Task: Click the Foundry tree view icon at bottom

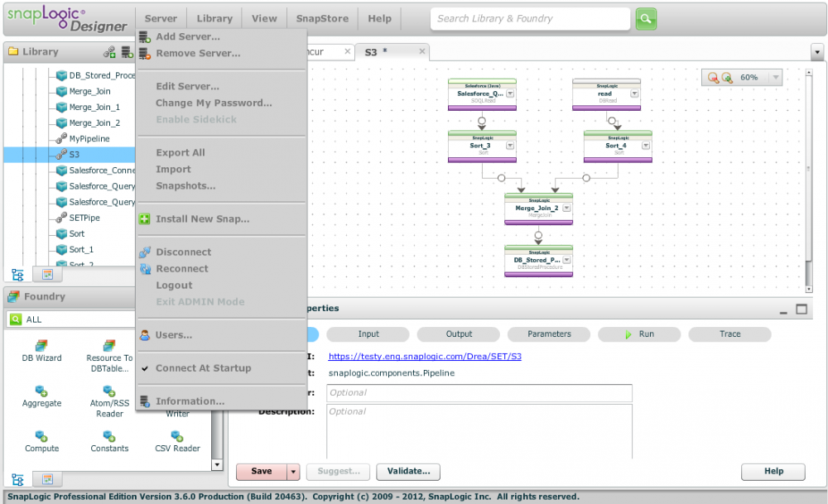Action: point(17,480)
